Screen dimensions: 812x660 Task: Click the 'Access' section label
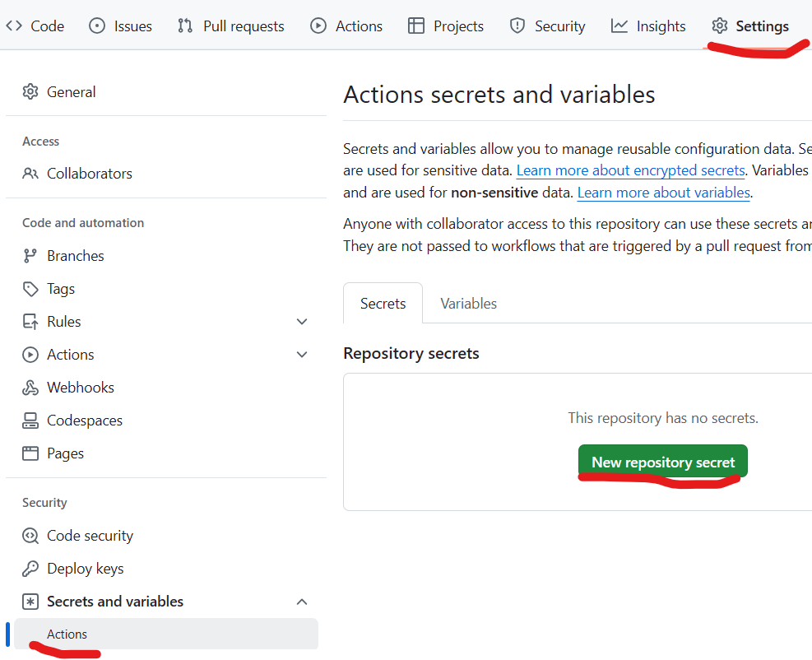pos(41,142)
